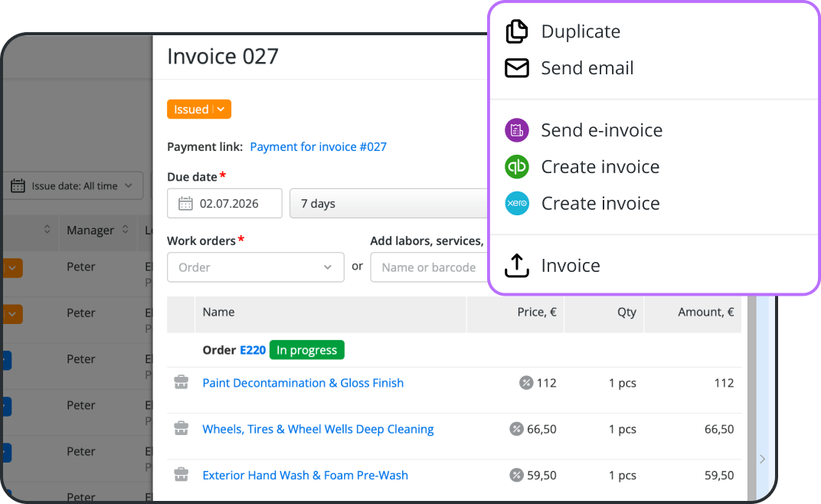This screenshot has width=821, height=504.
Task: Click the right chevron on panel edge
Action: (x=762, y=459)
